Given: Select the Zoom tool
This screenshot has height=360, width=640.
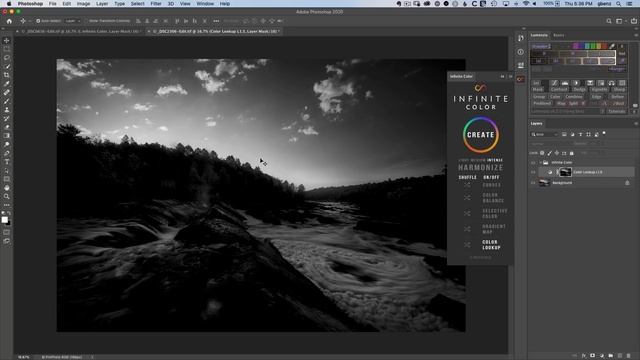Looking at the screenshot, I should [7, 196].
